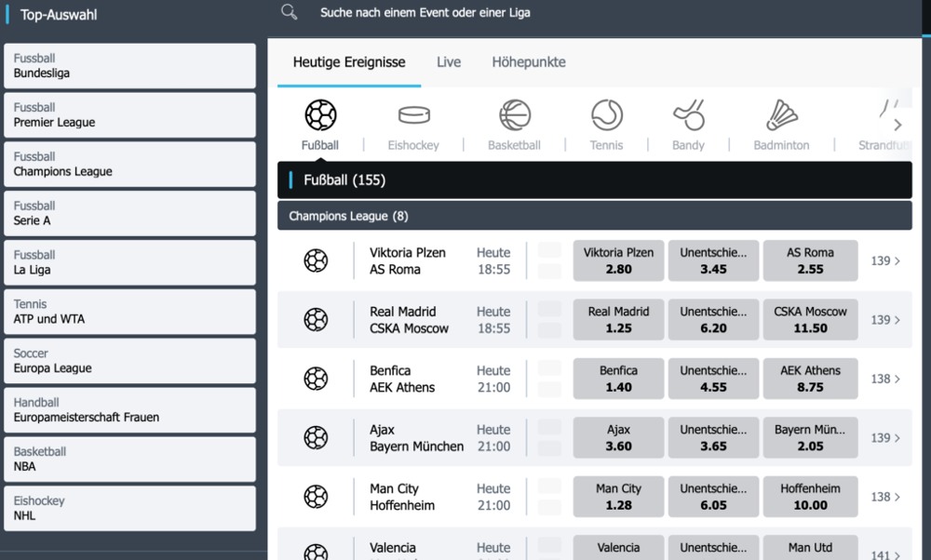Click soccer ball icon for Man City match
Image resolution: width=931 pixels, height=560 pixels.
(316, 497)
